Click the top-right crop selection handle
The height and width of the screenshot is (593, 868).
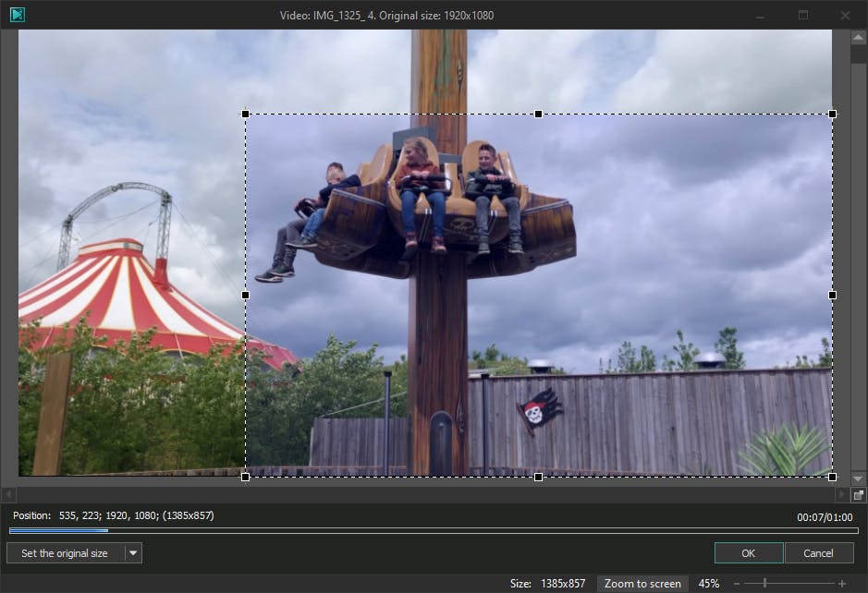pos(832,114)
